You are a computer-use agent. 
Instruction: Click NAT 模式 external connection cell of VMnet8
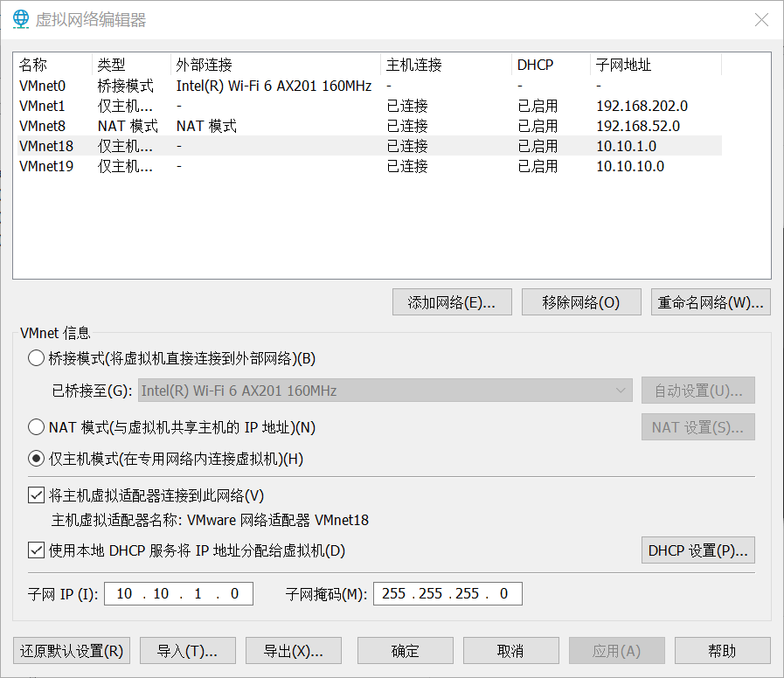click(x=206, y=126)
